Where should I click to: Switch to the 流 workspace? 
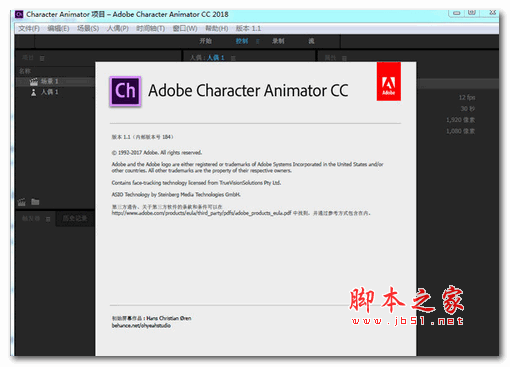tap(311, 41)
